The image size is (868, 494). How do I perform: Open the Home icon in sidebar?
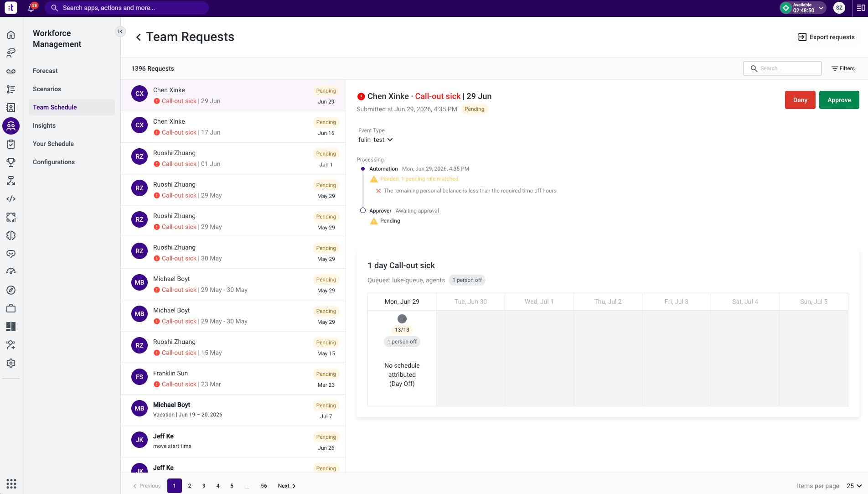11,35
